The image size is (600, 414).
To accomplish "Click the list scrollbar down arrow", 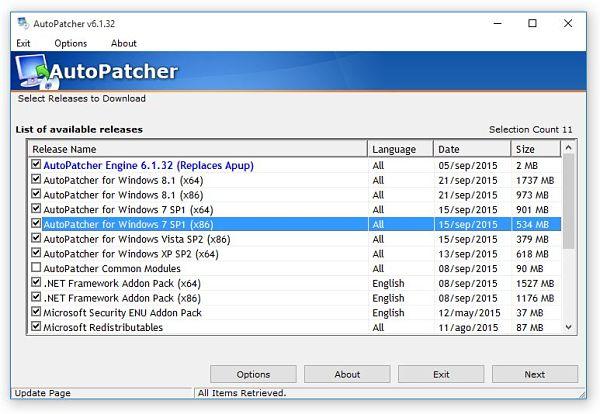I will [569, 327].
